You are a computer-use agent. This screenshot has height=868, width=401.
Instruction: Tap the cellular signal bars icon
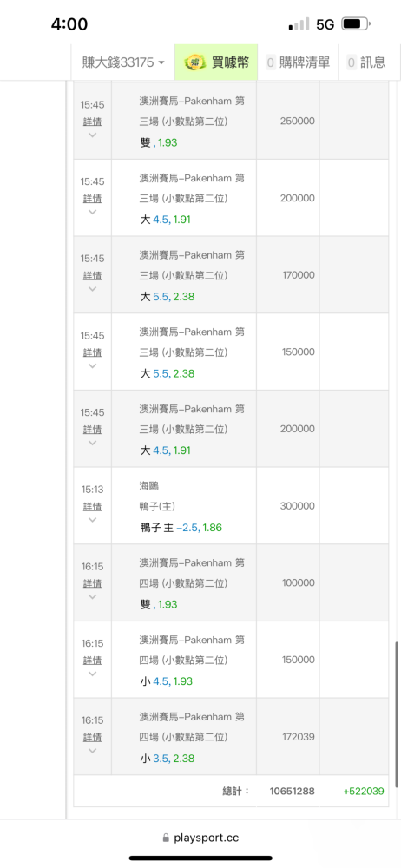(299, 24)
